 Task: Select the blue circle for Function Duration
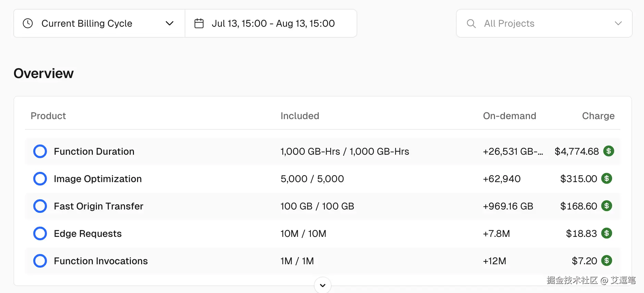[x=40, y=151]
